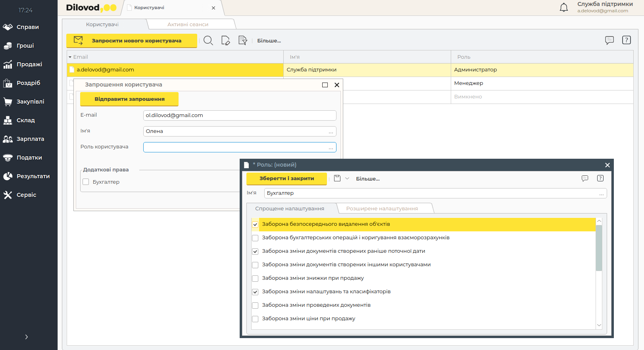Click the permissions list scrollbar thumb
The image size is (644, 350).
pyautogui.click(x=599, y=248)
